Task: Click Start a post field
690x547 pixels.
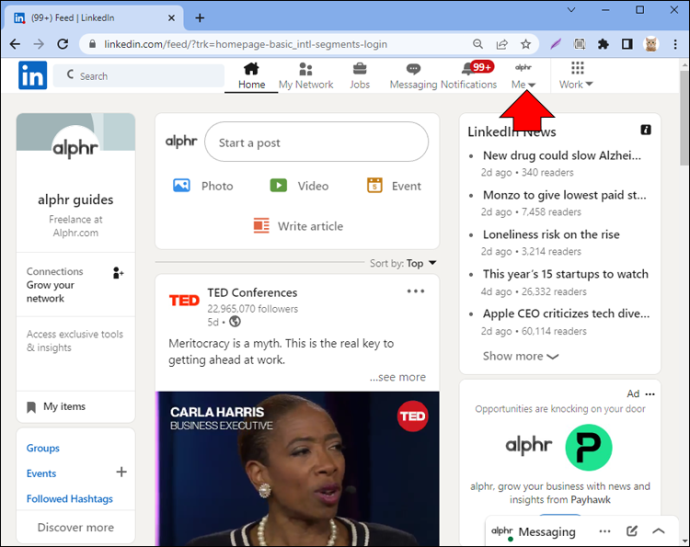Action: 316,142
